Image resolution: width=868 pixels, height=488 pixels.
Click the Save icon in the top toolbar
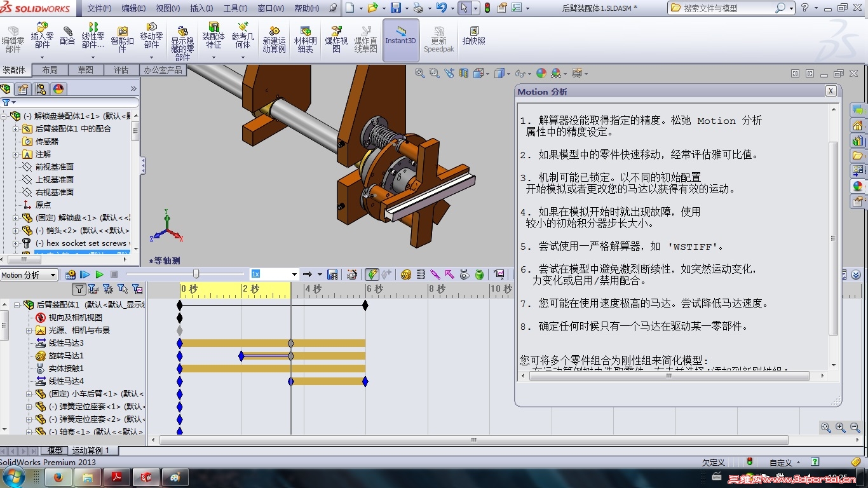[396, 8]
